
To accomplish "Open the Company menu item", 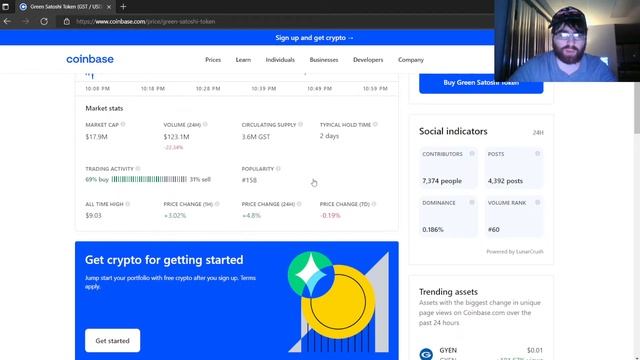I will click(x=411, y=60).
